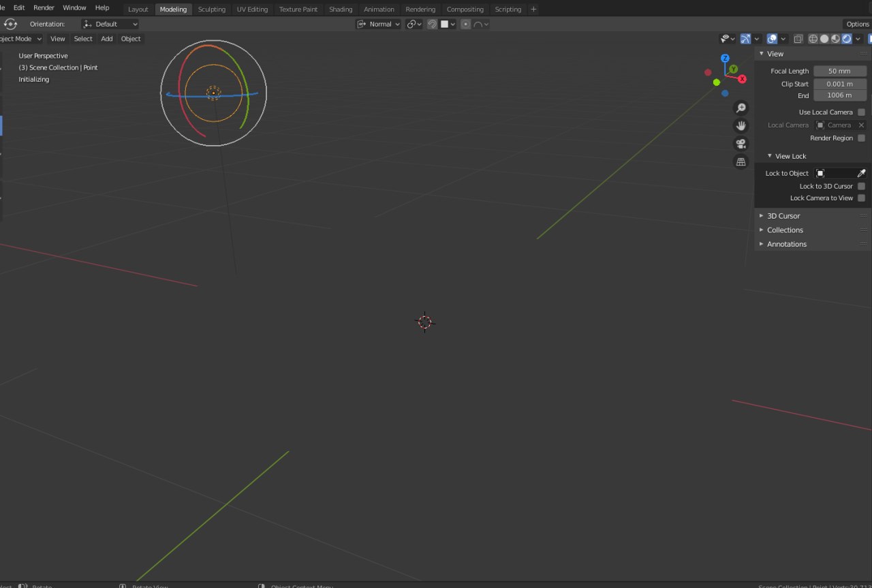
Task: Open the Edit menu
Action: tap(19, 7)
